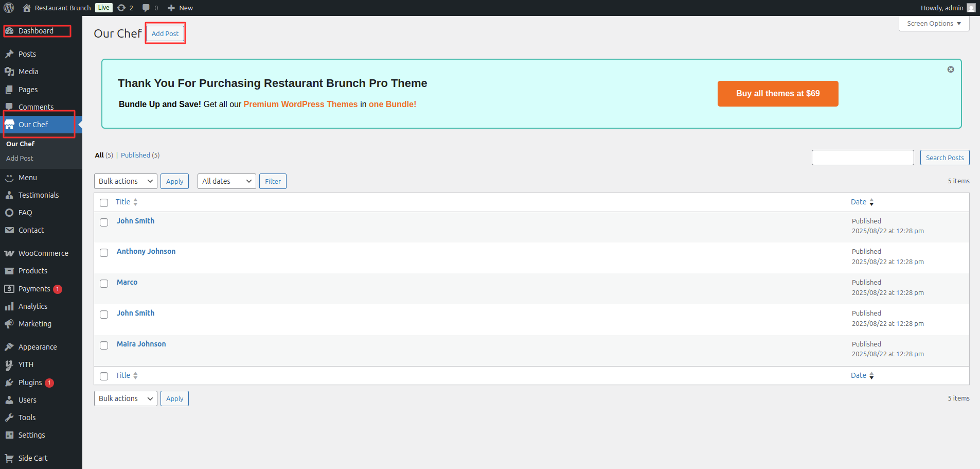Click the Menu icon in the sidebar
The image size is (980, 469).
coord(9,178)
